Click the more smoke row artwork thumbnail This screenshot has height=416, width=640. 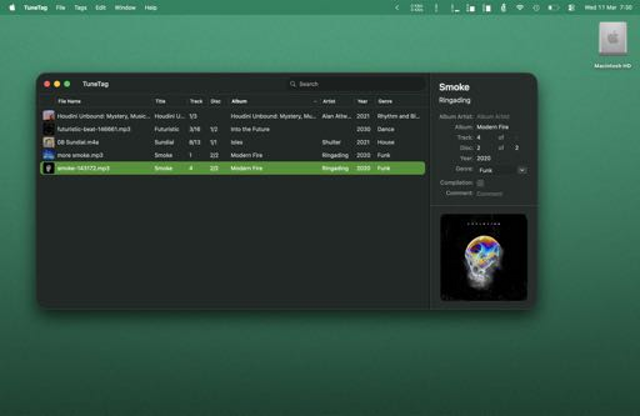pyautogui.click(x=49, y=155)
